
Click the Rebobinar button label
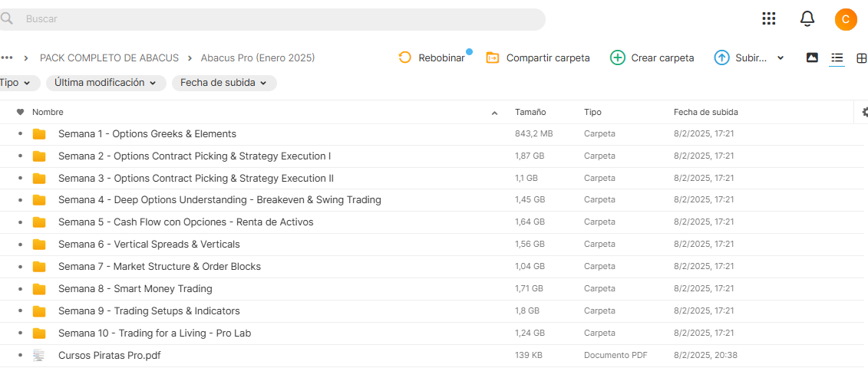[441, 58]
